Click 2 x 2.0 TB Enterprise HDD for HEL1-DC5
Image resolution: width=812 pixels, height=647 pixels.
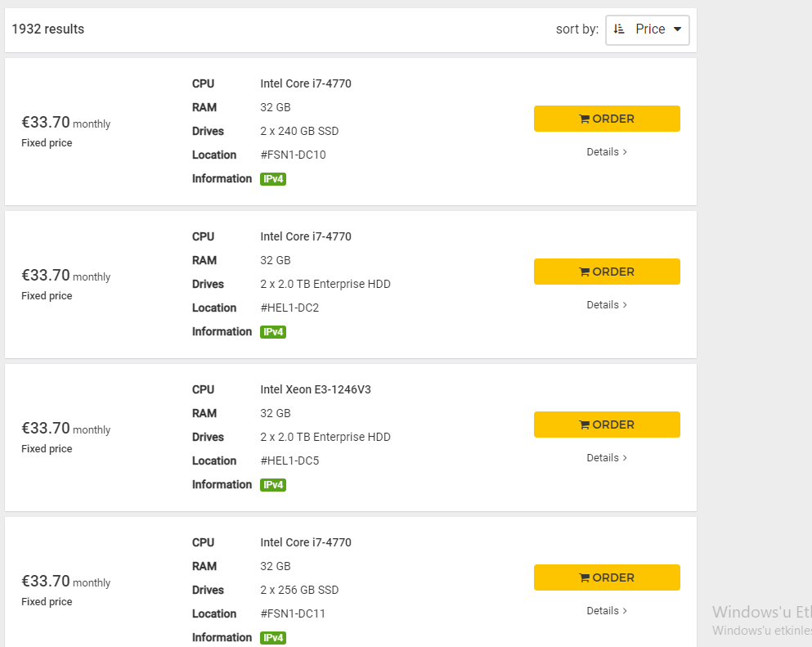pos(325,437)
